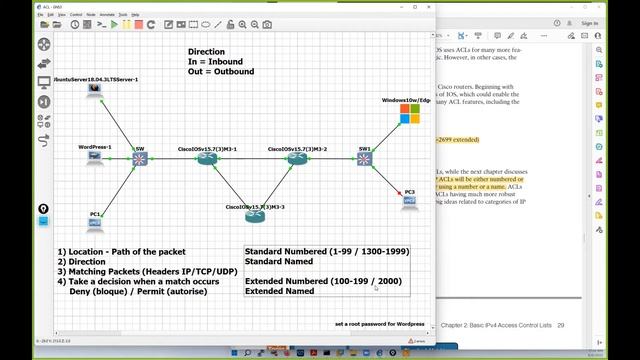Open the Node menu in GNS3
This screenshot has width=640, height=360.
click(91, 15)
